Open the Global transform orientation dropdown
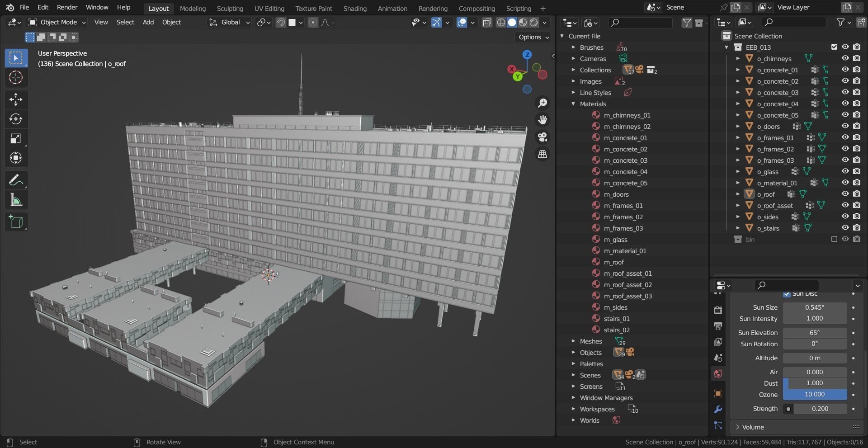The height and width of the screenshot is (448, 868). coord(230,22)
